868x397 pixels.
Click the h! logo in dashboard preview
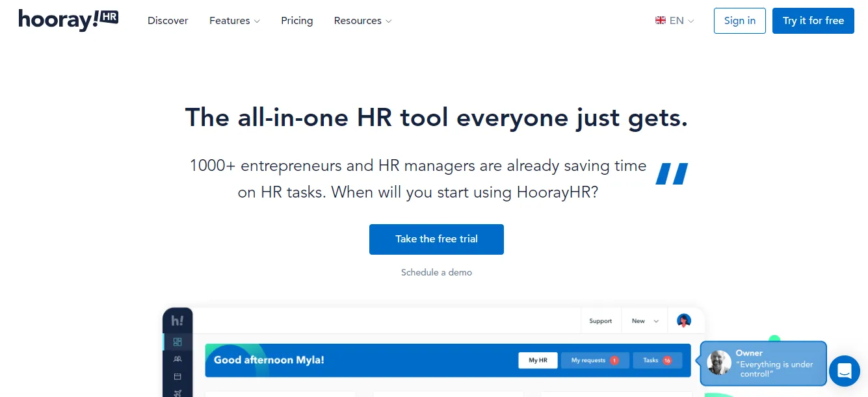(x=178, y=320)
